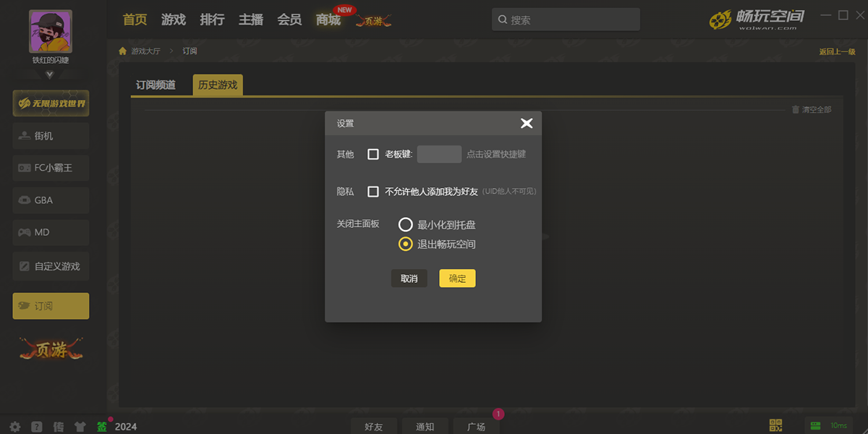
Task: Open 排行 in top navigation
Action: 212,20
